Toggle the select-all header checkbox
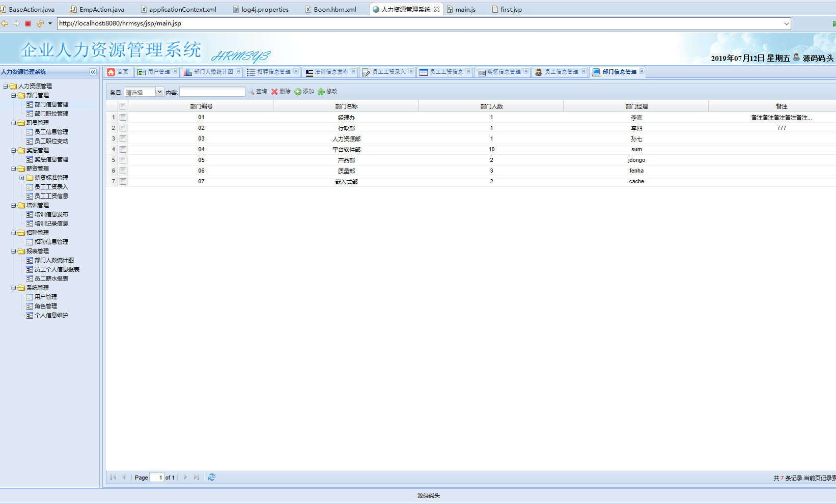 tap(123, 106)
